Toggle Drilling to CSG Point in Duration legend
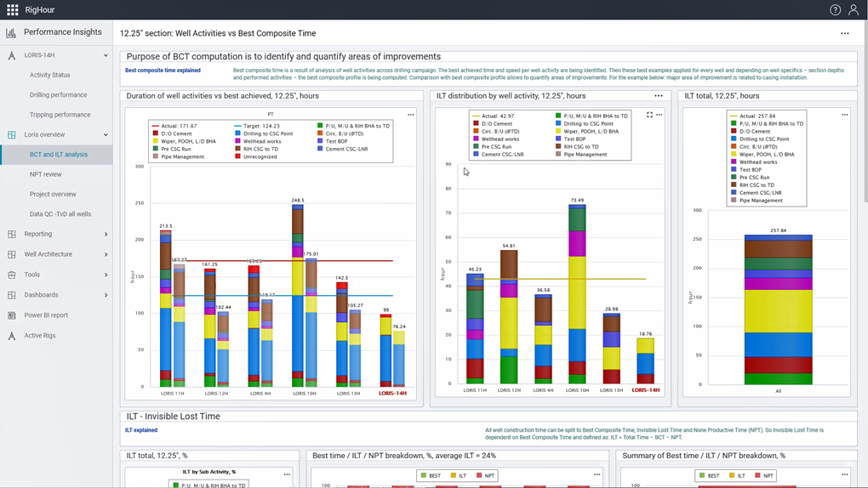This screenshot has width=868, height=488. coord(264,133)
